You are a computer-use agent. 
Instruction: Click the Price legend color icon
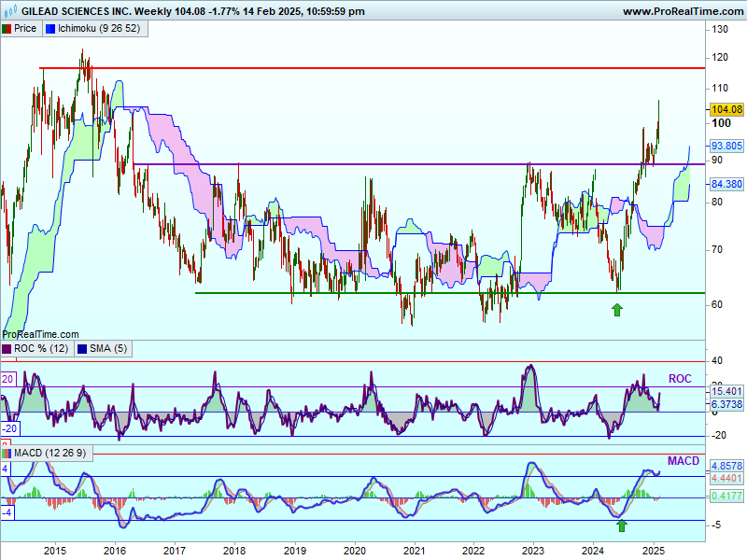coord(7,29)
